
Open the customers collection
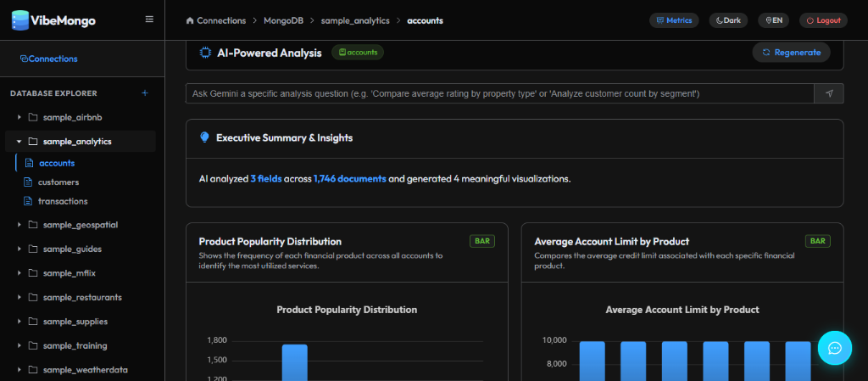pyautogui.click(x=58, y=182)
